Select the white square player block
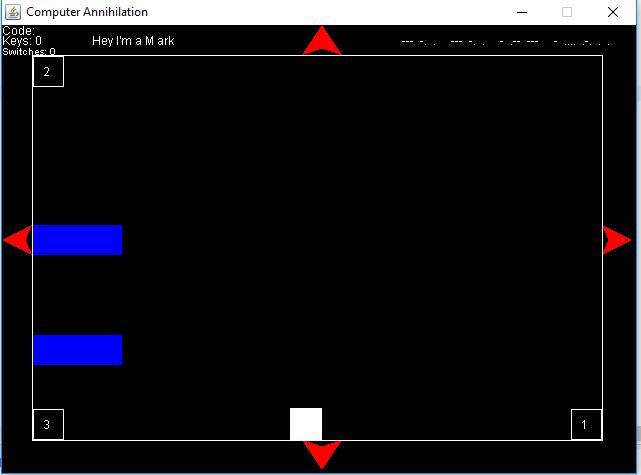Image resolution: width=641 pixels, height=475 pixels. pos(306,424)
